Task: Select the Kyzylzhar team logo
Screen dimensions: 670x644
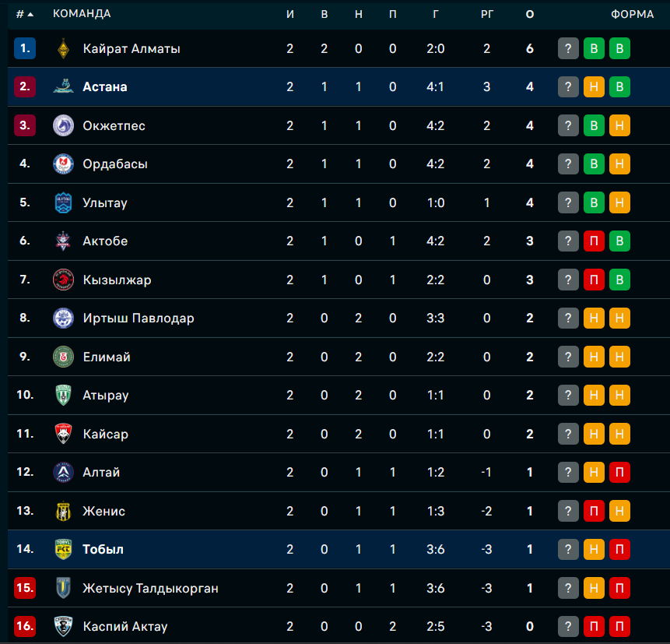Action: click(x=63, y=280)
